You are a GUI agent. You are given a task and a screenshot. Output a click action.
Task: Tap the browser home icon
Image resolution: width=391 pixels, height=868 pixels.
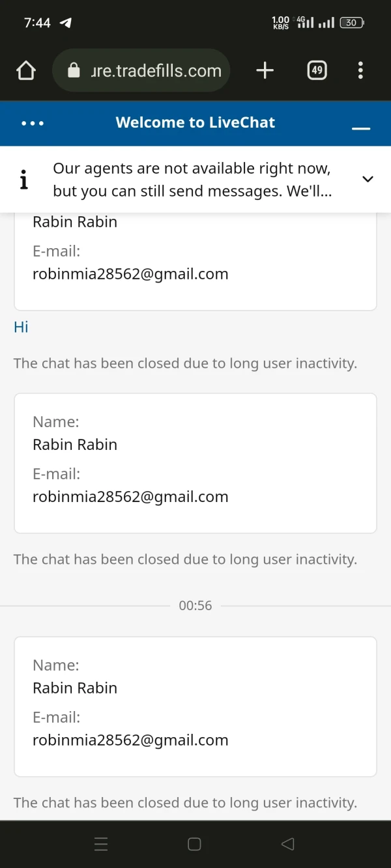[26, 70]
